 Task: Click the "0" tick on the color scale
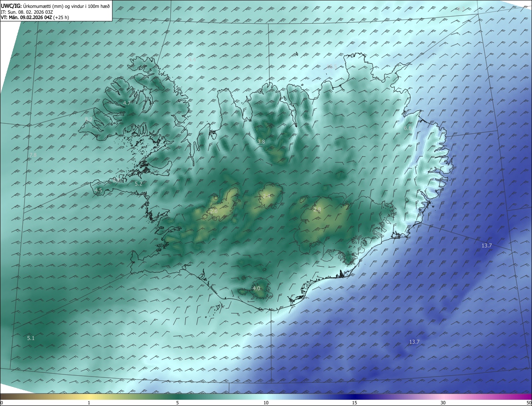pyautogui.click(x=2, y=403)
